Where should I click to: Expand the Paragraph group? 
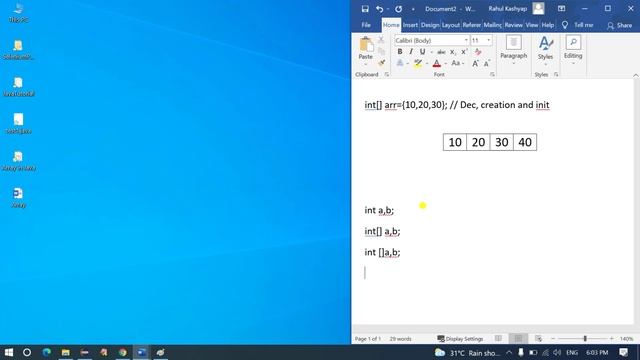click(513, 51)
